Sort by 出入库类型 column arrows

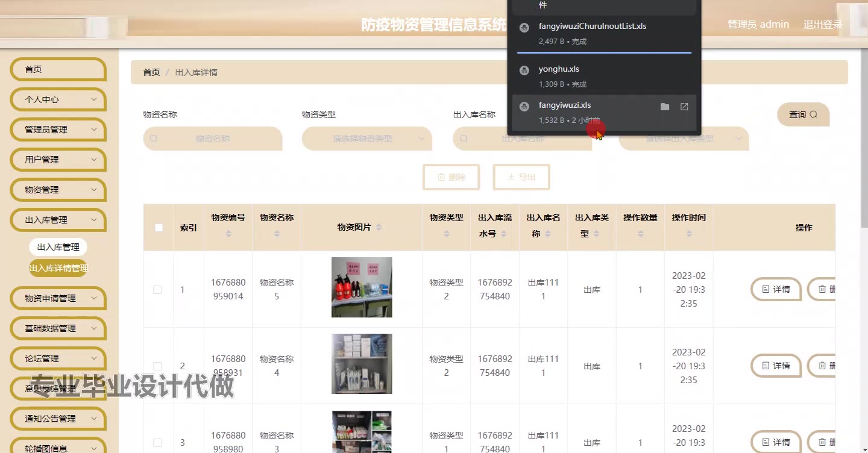pyautogui.click(x=596, y=234)
